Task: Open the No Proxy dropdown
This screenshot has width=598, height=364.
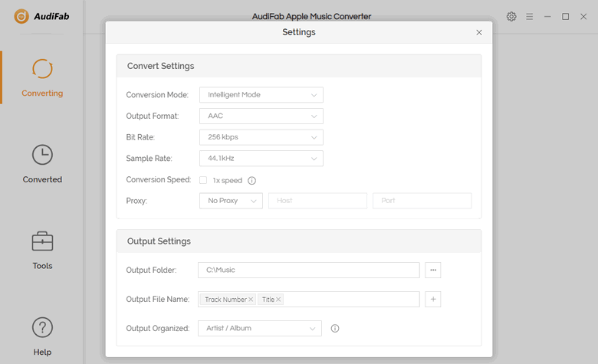Action: 231,201
